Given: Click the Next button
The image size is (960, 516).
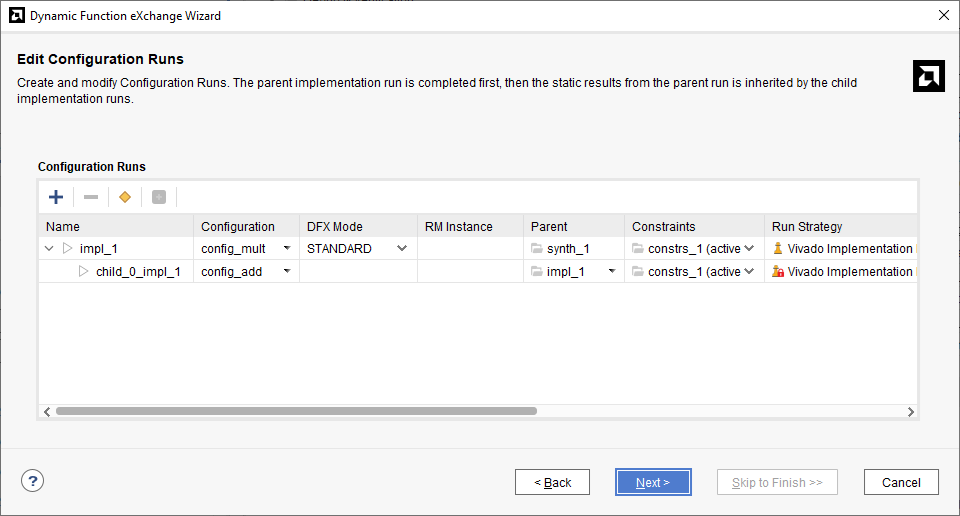Looking at the screenshot, I should coord(653,482).
